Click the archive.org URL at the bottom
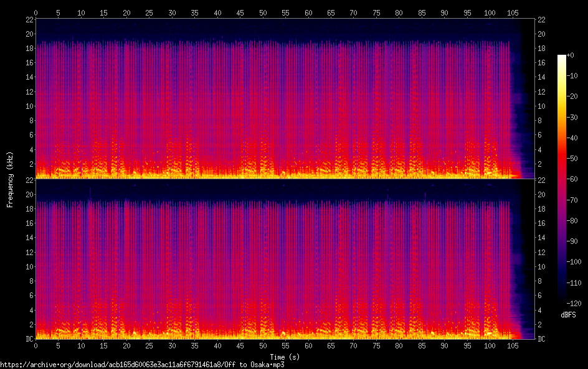The height and width of the screenshot is (369, 588). tap(142, 365)
